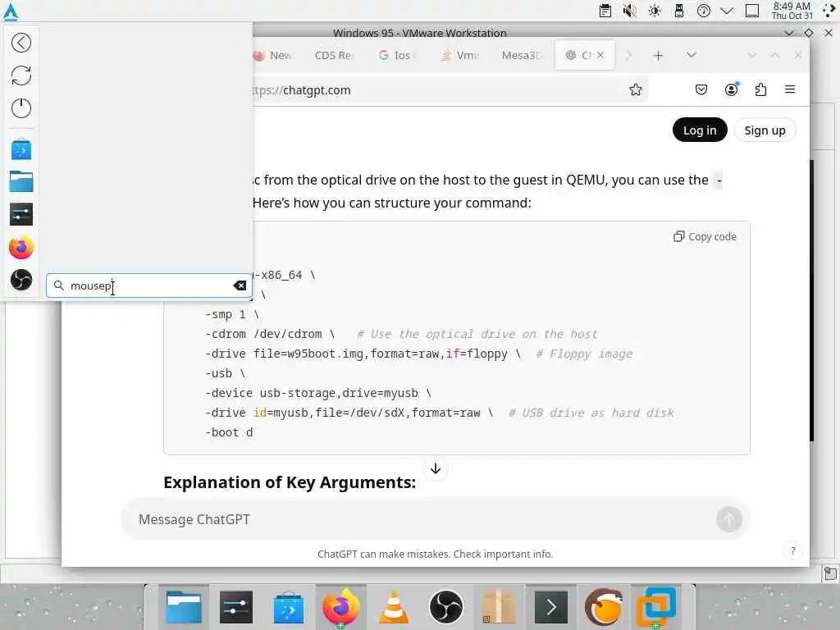Switch to the New browser tab
This screenshot has width=840, height=630.
click(x=273, y=55)
